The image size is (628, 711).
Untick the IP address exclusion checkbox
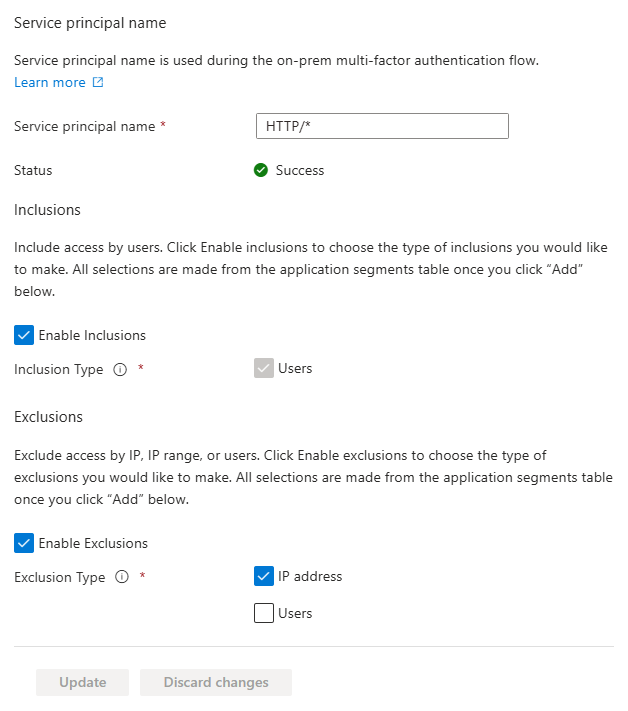[x=264, y=576]
